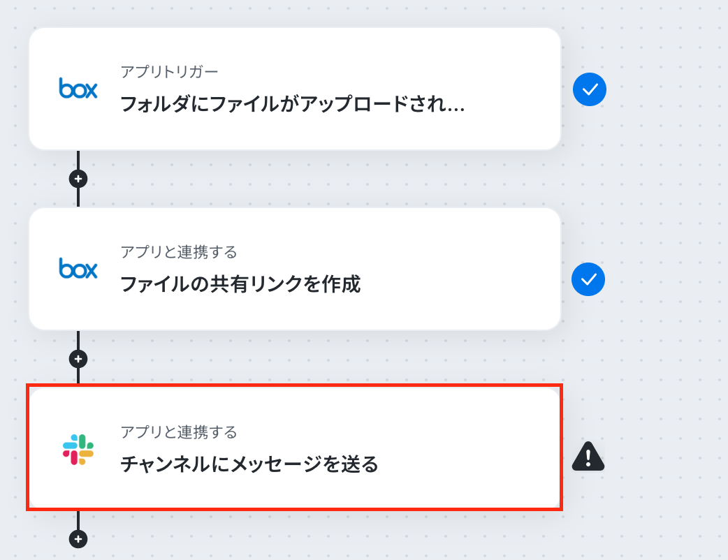Open the チャンネルにメッセージを送る step title
728x560 pixels.
tap(249, 464)
